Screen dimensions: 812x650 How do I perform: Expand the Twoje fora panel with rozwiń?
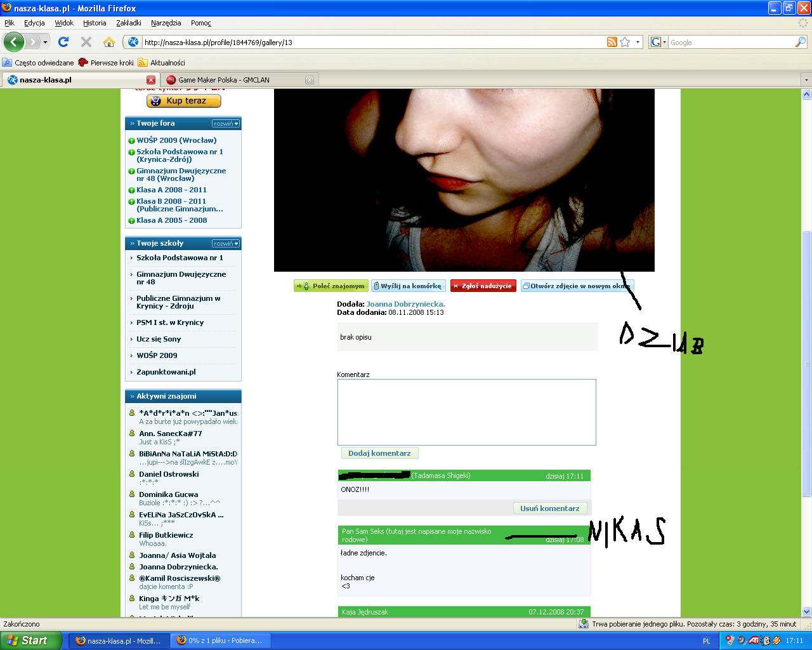click(x=226, y=124)
